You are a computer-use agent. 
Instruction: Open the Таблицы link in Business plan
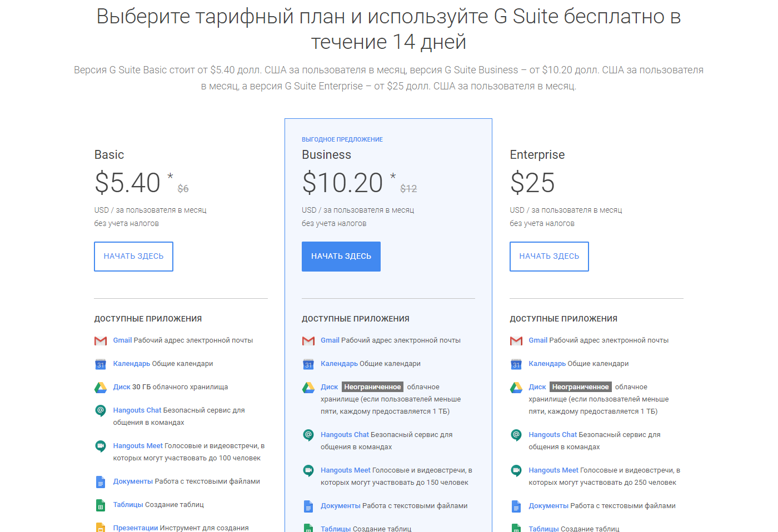point(336,529)
